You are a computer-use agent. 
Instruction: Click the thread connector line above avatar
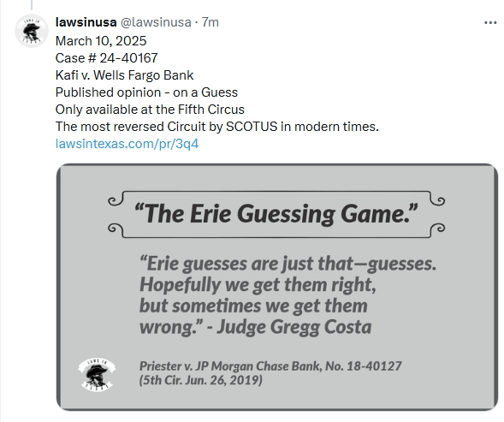[32, 5]
